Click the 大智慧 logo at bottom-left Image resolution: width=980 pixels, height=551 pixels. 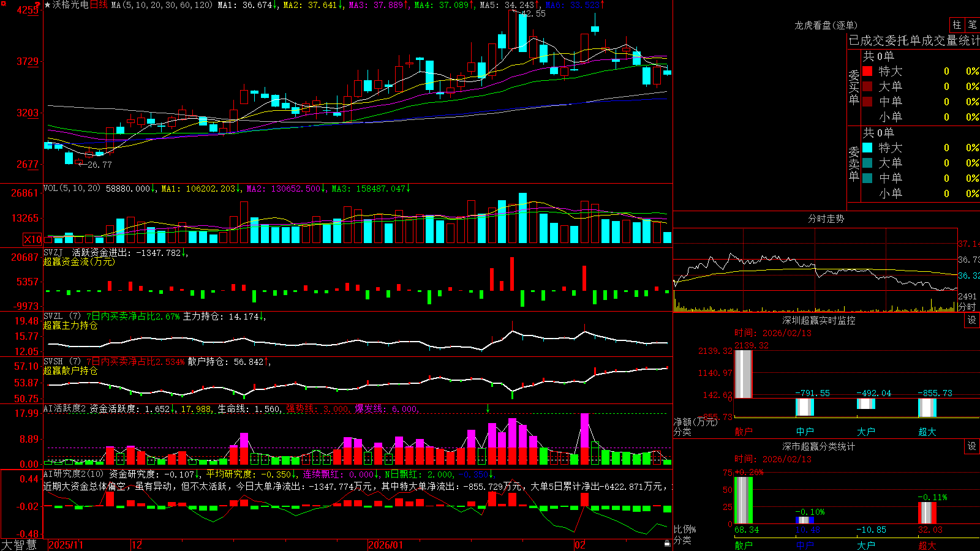pos(19,545)
